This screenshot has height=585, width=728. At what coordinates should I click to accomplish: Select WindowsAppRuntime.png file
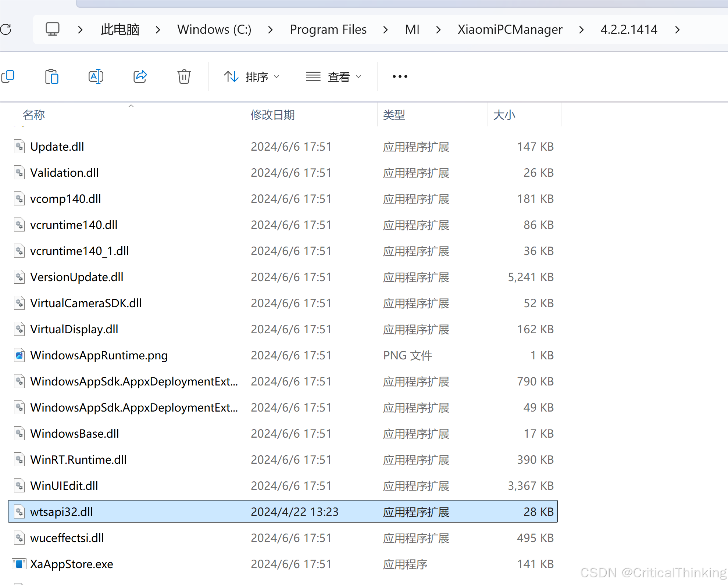99,355
